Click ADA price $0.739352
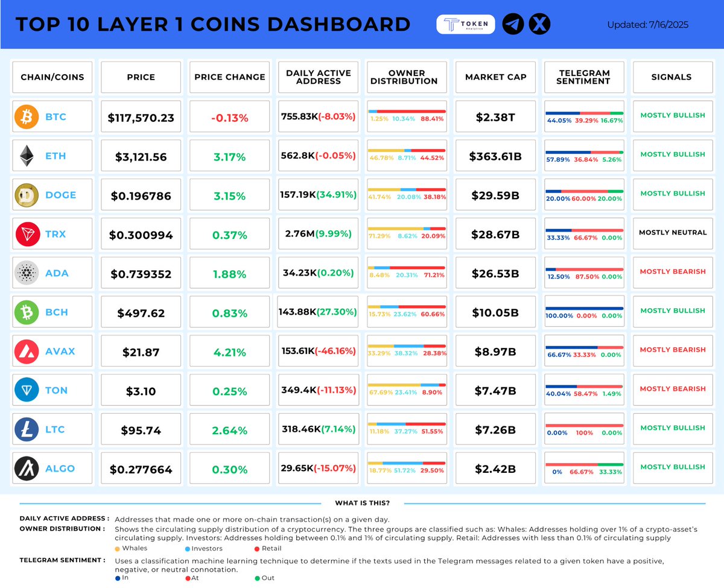Viewport: 724px width, 588px height. 141,274
